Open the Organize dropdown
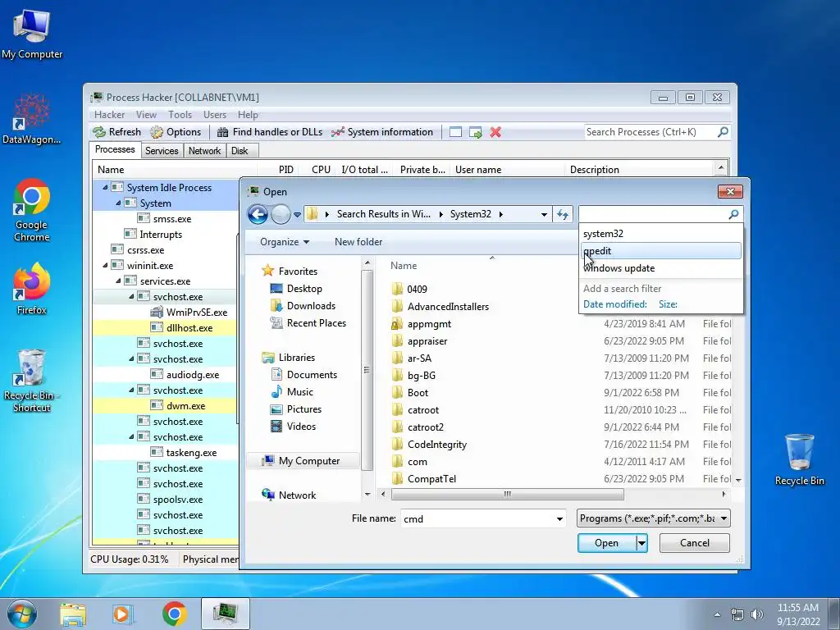 click(x=285, y=242)
